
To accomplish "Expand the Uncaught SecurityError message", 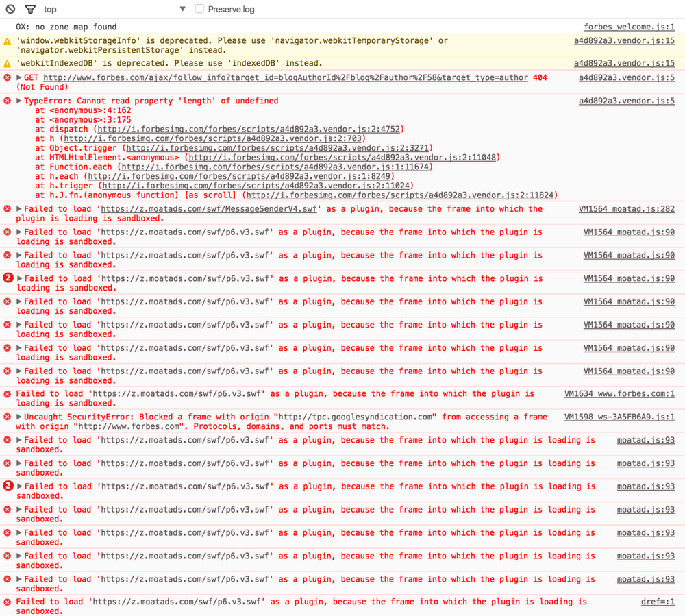I will [19, 417].
